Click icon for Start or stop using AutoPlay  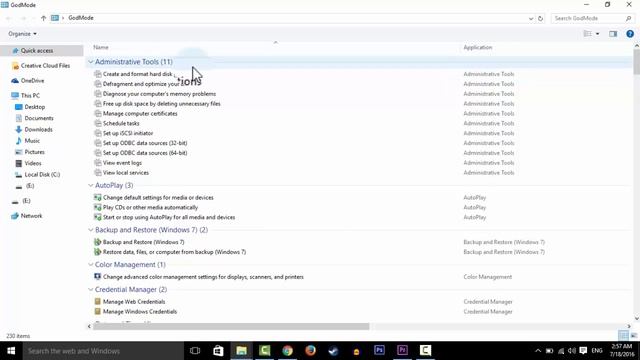click(98, 217)
